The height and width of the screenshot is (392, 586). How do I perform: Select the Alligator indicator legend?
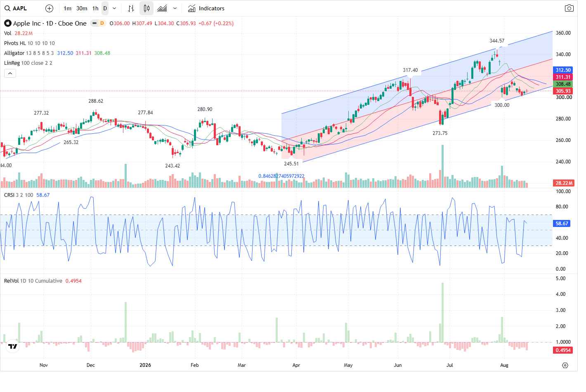(x=14, y=53)
